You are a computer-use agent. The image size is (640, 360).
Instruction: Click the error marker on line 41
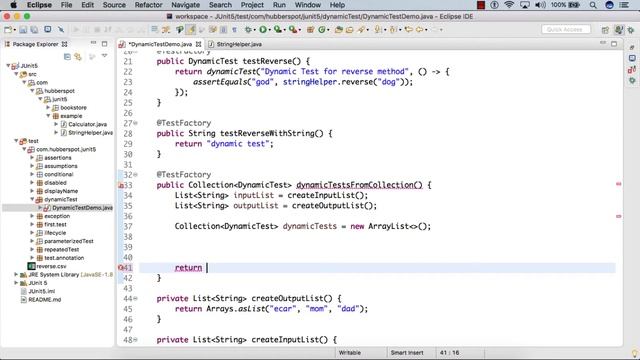120,268
